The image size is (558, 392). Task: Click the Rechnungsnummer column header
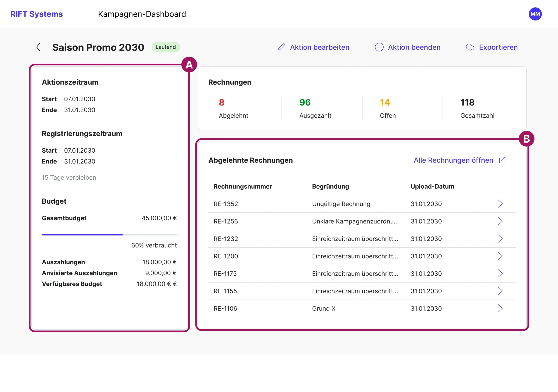tap(243, 186)
